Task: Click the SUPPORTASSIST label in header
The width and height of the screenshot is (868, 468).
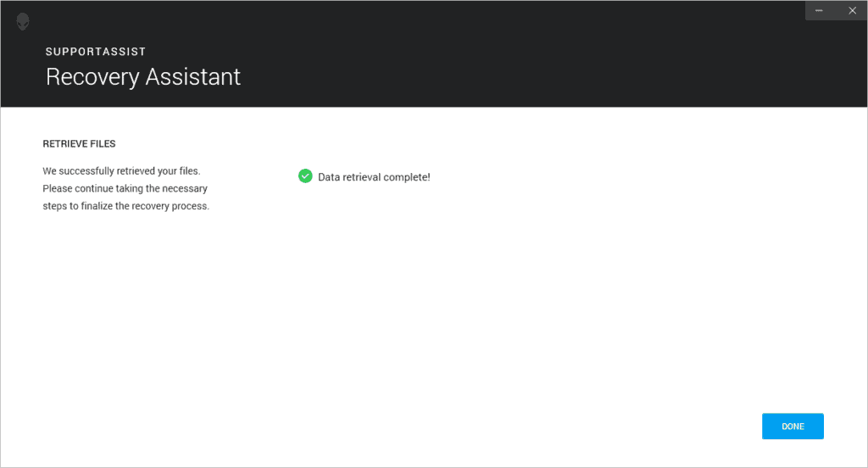Action: (96, 52)
